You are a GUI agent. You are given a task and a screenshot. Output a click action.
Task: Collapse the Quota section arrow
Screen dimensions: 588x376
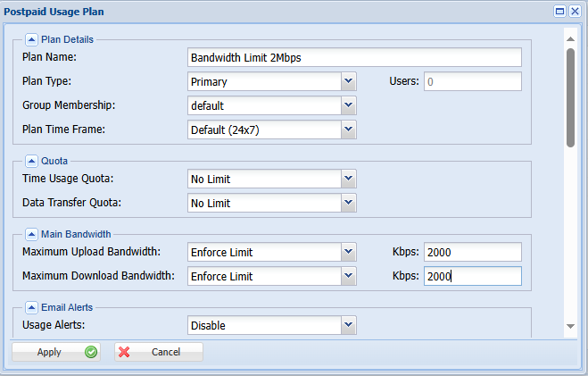point(31,161)
